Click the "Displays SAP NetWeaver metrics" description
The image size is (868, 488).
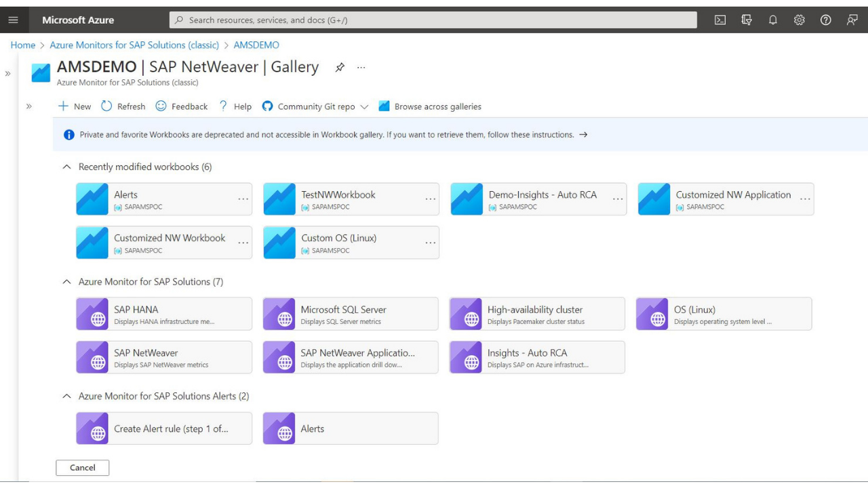pos(161,365)
